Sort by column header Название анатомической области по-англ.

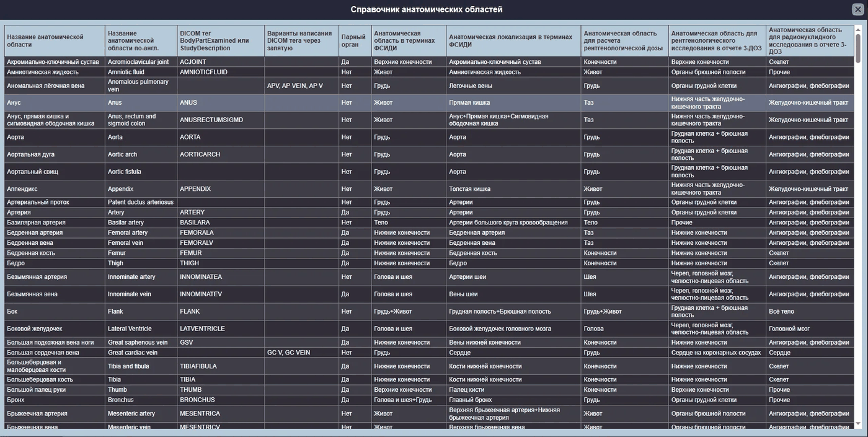141,41
